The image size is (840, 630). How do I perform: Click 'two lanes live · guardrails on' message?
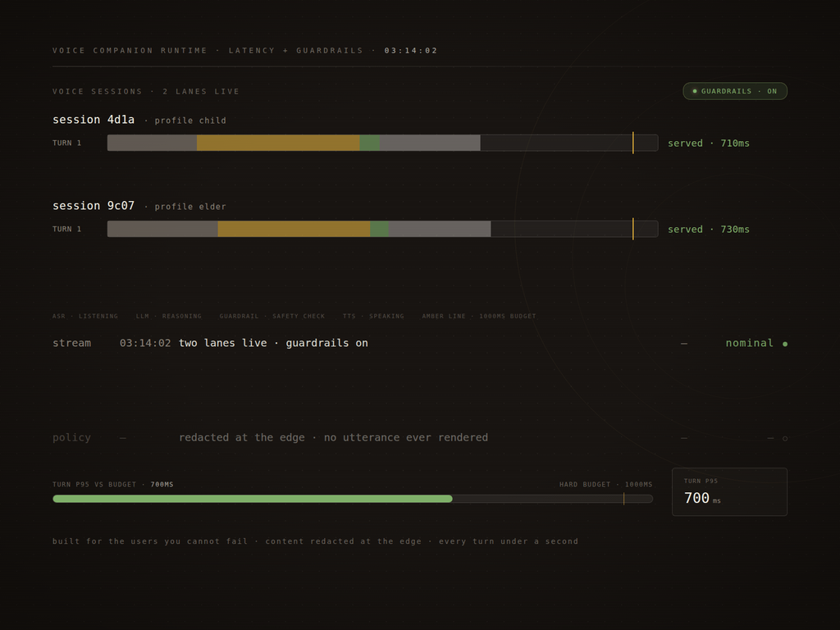(273, 343)
